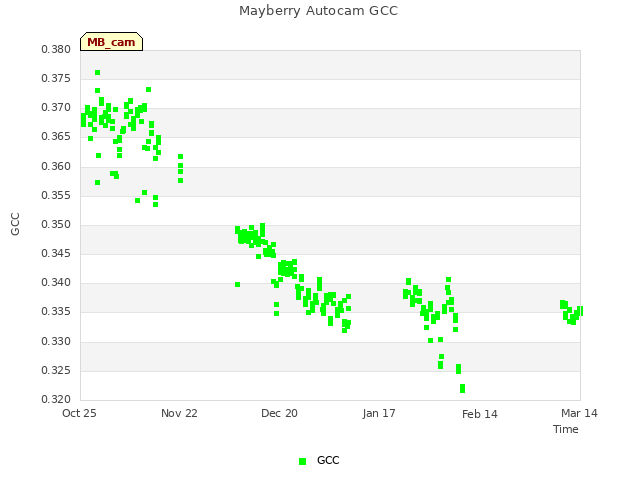This screenshot has height=480, width=640.
Task: Click the 0.350 y-axis value
Action: click(56, 224)
